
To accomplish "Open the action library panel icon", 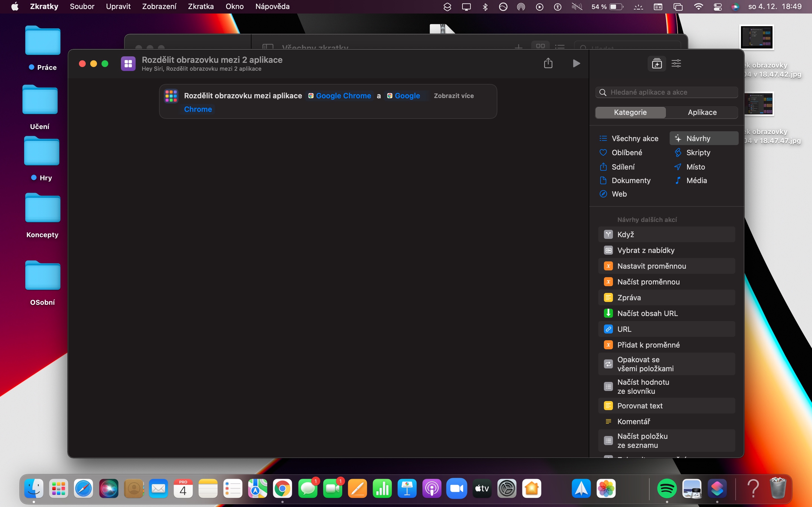I will tap(657, 63).
